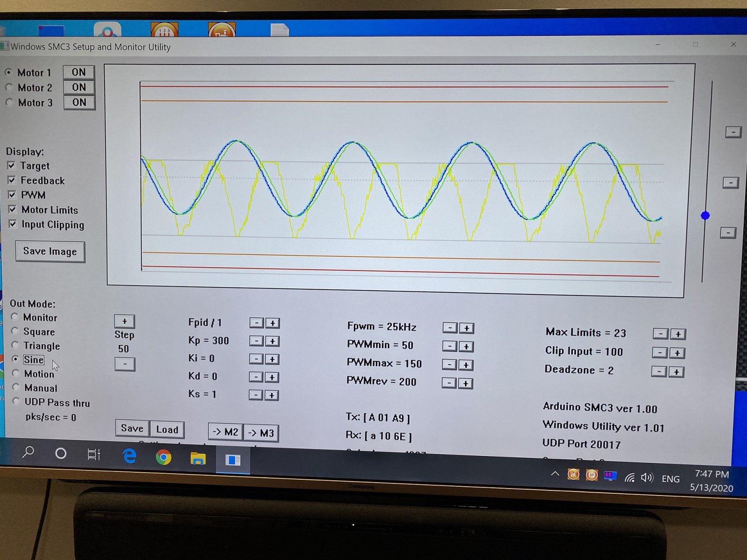Increase Step with the plus button

click(x=125, y=321)
